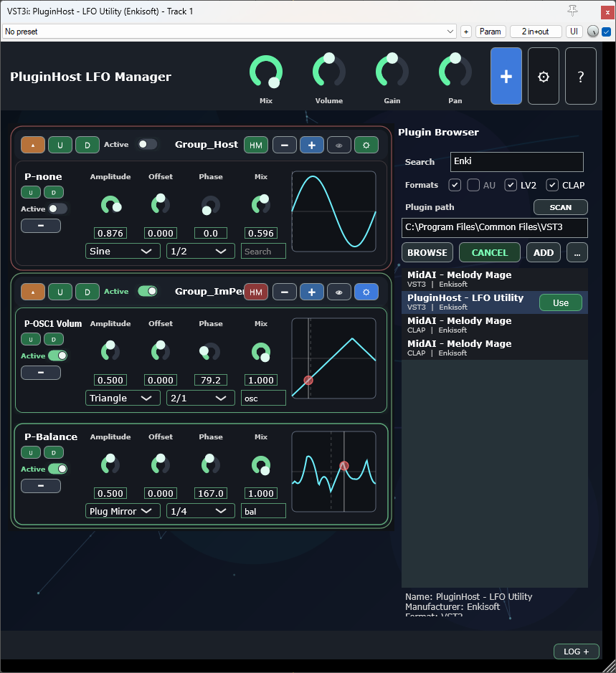
Task: Move Group_ImPer down with D button
Action: [x=87, y=292]
